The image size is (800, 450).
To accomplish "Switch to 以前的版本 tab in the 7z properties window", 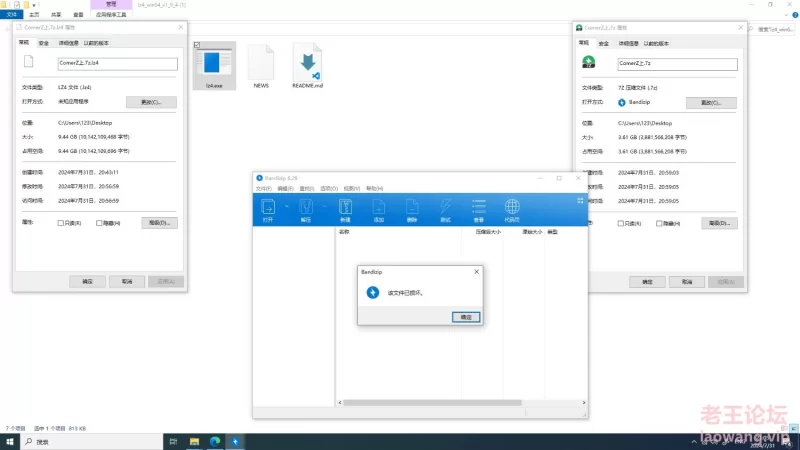I will coord(656,44).
